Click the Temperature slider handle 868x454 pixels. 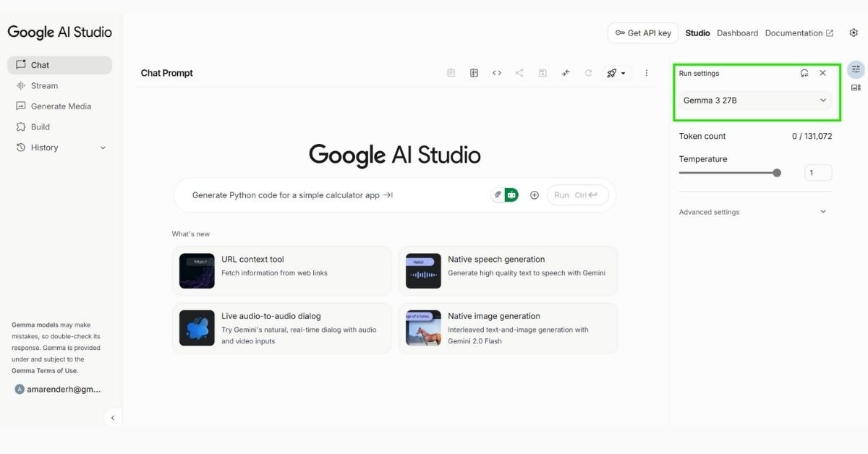(777, 173)
